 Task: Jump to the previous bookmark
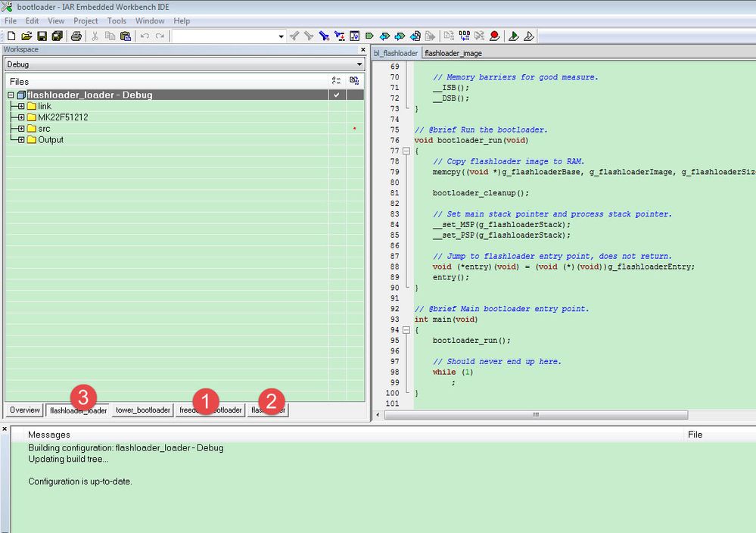point(384,36)
